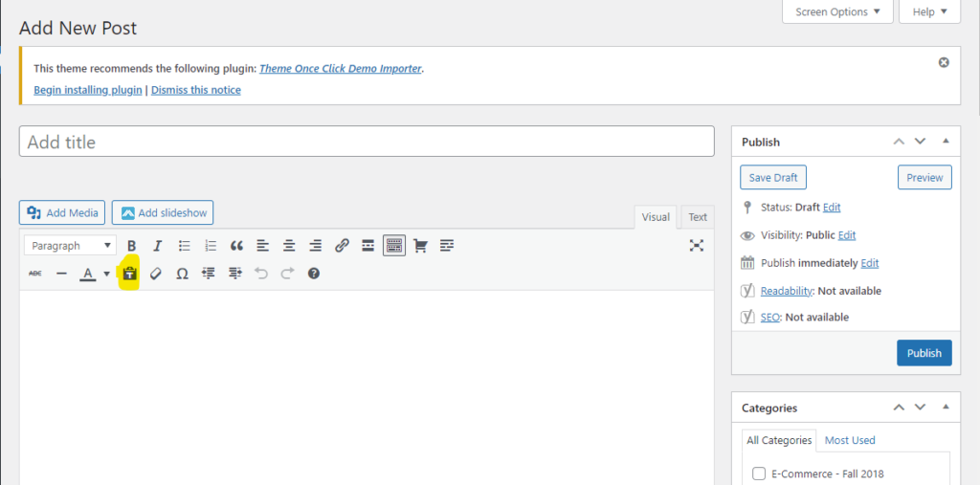Screen dimensions: 980x485
Task: Dismiss the plugin notice with X icon
Action: pyautogui.click(x=944, y=62)
